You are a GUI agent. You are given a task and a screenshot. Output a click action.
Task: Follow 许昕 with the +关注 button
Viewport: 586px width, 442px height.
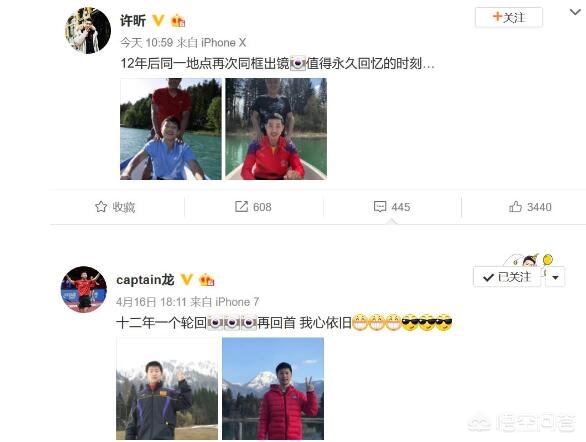point(509,17)
